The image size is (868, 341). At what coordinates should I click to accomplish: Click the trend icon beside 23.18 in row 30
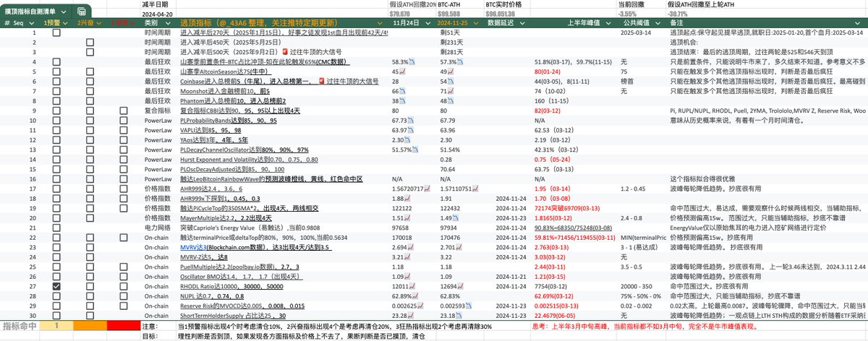[x=457, y=315]
